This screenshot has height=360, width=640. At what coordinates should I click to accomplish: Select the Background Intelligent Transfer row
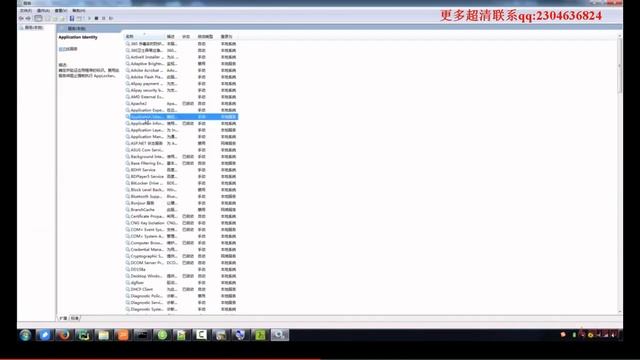tap(181, 156)
